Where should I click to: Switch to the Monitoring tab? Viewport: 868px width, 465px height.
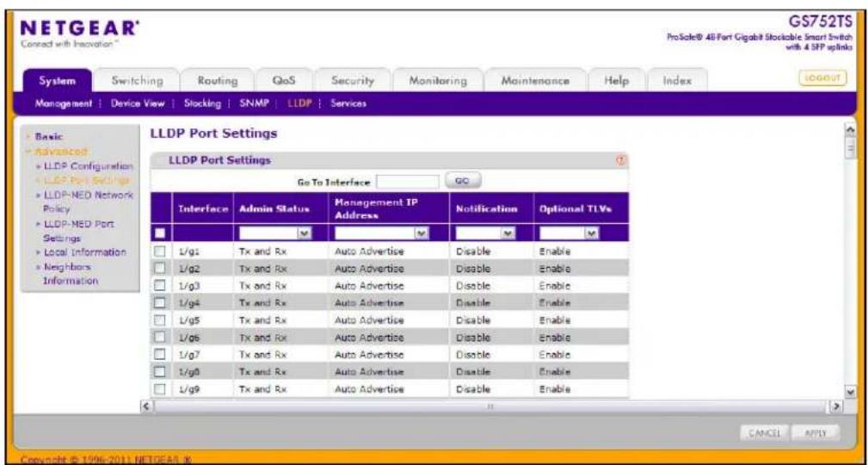pos(437,82)
